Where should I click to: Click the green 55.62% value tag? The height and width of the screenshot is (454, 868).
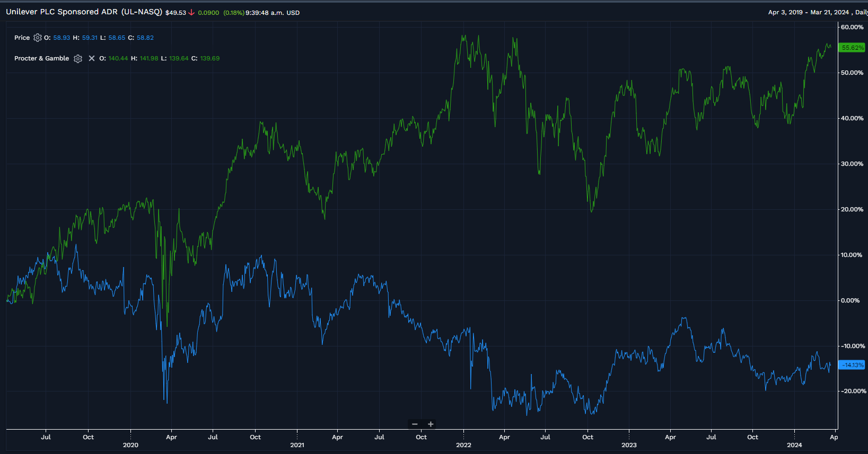point(852,48)
